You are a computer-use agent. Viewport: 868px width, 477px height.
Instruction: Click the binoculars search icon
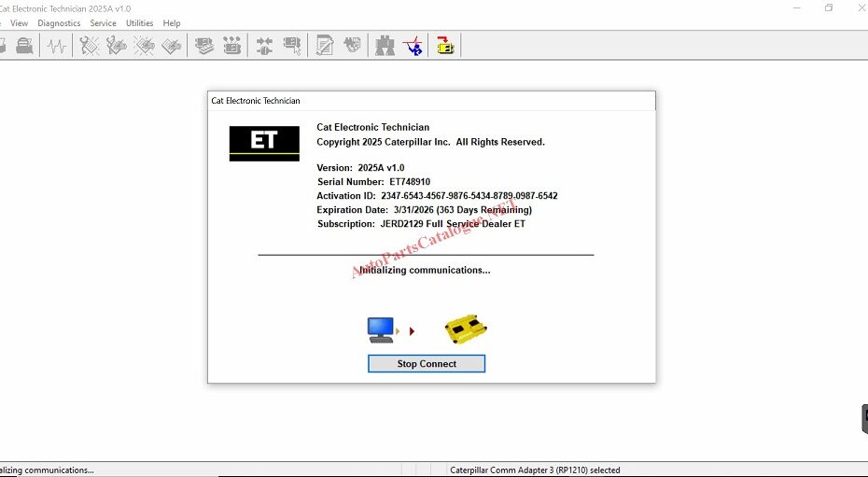(385, 46)
